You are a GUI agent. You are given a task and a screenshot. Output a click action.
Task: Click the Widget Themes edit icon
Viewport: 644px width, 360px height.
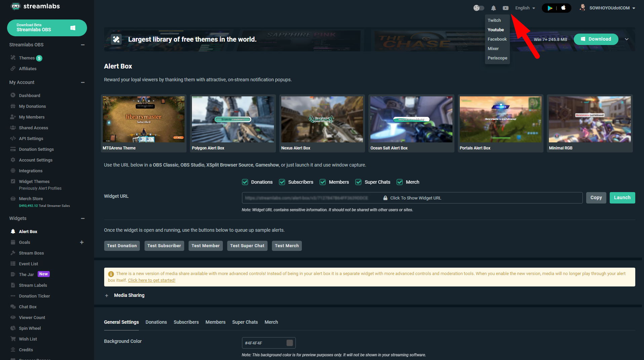tap(13, 181)
